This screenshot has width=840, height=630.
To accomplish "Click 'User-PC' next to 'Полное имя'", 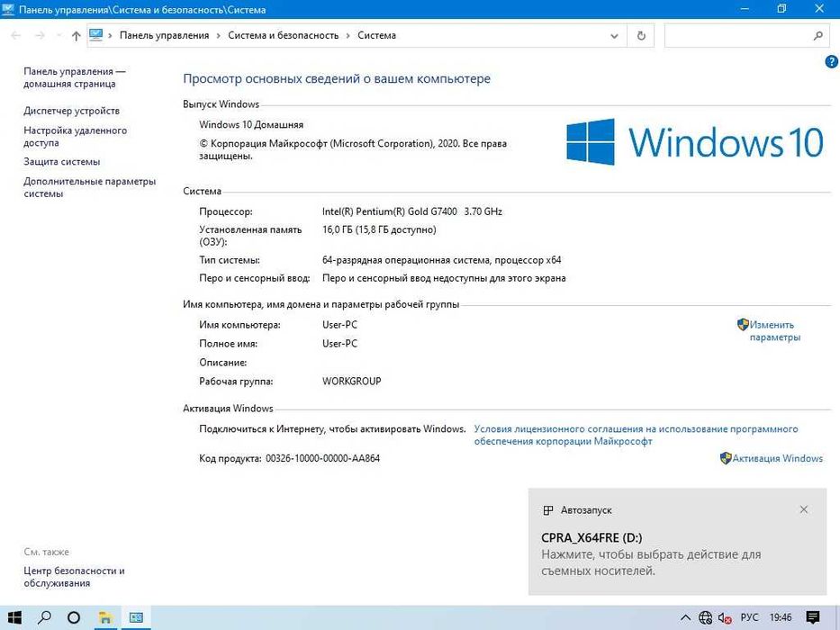I will click(x=339, y=344).
